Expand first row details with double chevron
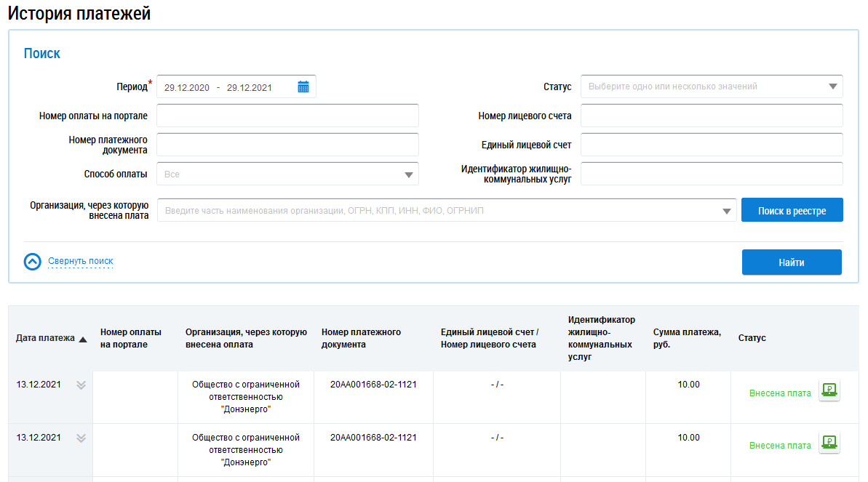 81,385
